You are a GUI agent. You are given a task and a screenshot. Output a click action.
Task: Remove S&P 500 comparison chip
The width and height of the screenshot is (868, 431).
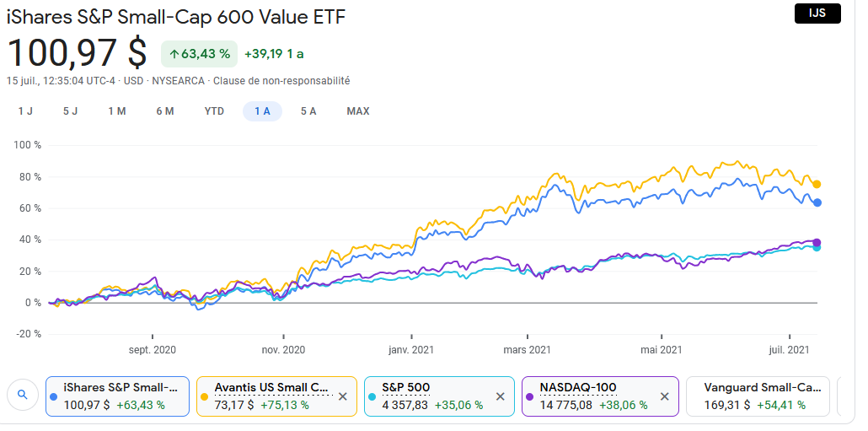(x=500, y=396)
